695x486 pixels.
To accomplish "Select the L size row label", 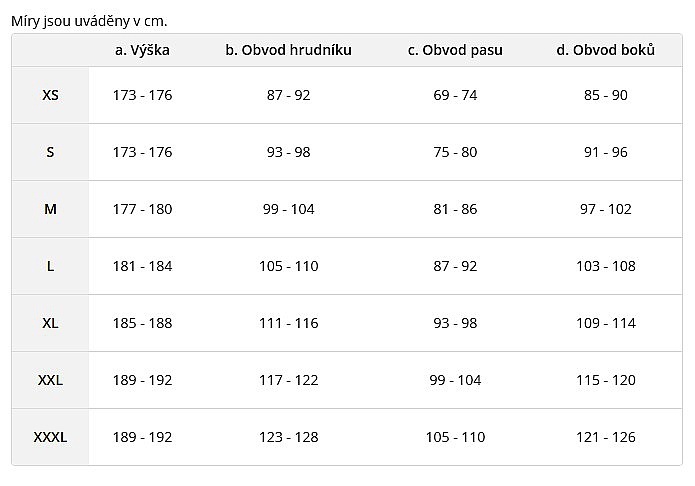I will point(51,266).
